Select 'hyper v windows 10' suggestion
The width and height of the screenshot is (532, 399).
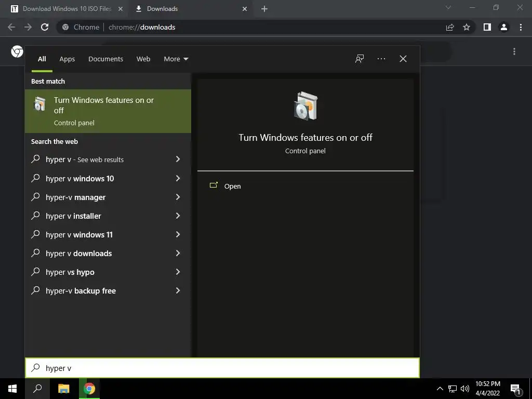click(108, 179)
